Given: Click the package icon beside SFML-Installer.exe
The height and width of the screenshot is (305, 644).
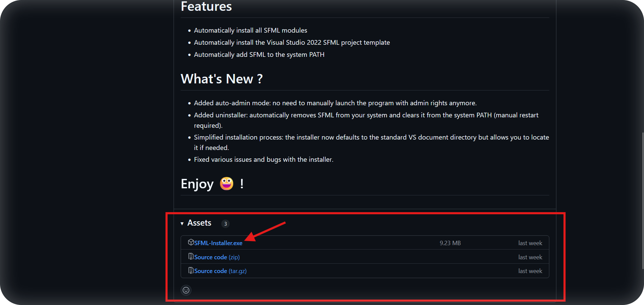Looking at the screenshot, I should 191,242.
